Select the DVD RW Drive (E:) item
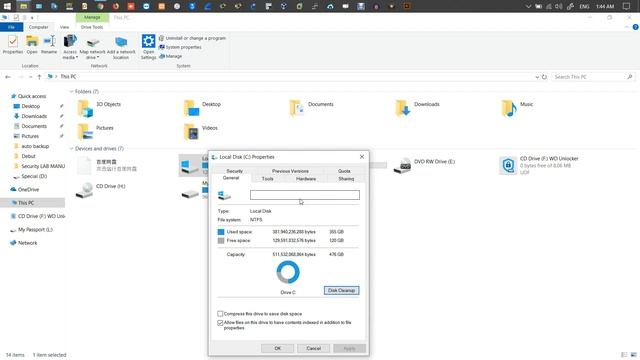 click(x=424, y=165)
